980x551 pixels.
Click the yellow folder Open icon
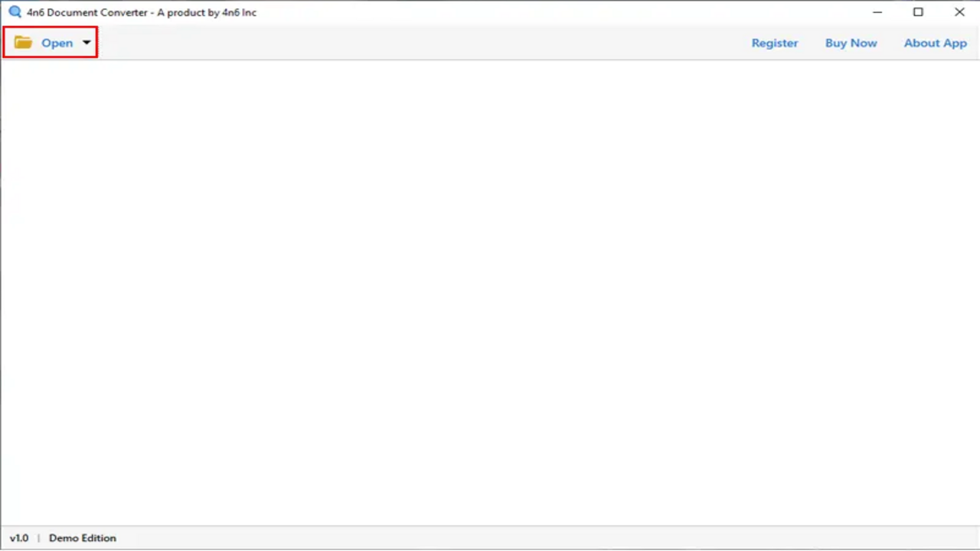(23, 43)
